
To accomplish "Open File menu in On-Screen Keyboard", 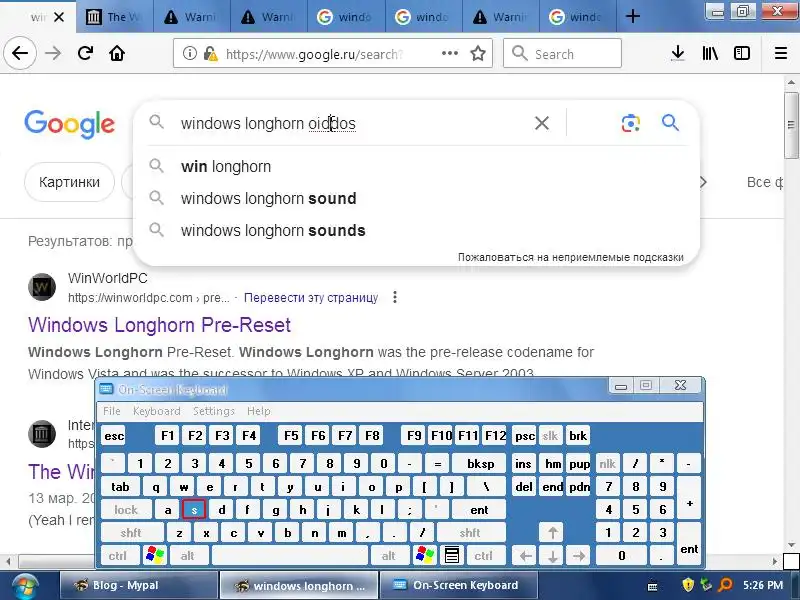I will coord(112,411).
